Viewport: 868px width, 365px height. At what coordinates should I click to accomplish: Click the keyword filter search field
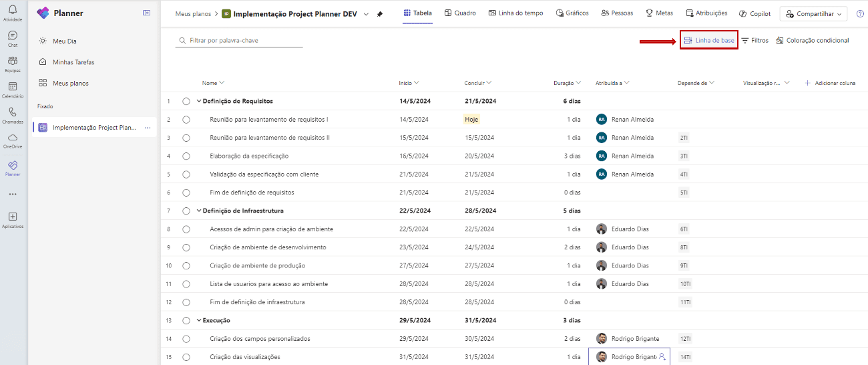[x=240, y=41]
